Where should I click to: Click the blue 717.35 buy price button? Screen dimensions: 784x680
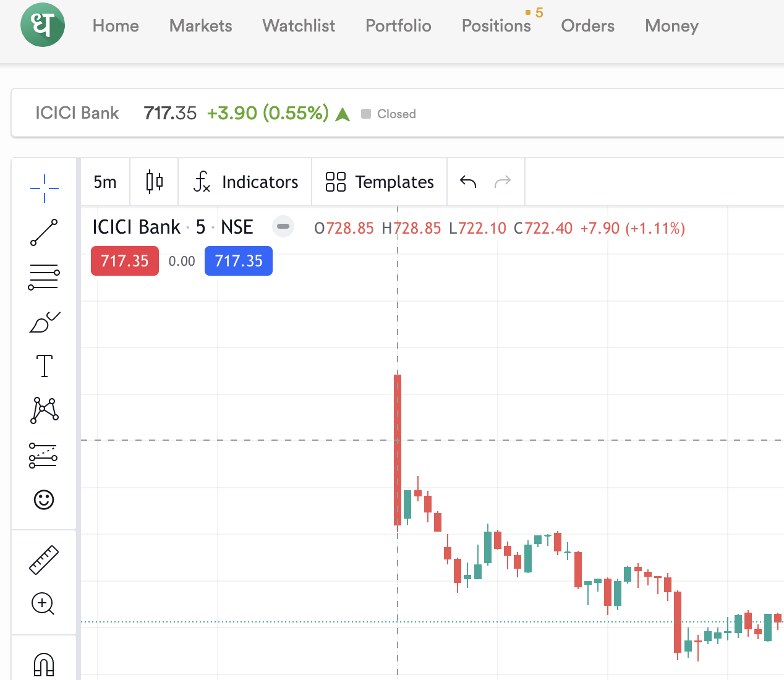(x=239, y=261)
